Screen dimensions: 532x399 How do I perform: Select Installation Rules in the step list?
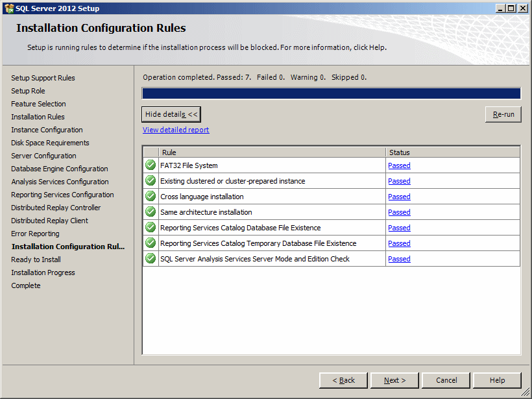point(38,117)
